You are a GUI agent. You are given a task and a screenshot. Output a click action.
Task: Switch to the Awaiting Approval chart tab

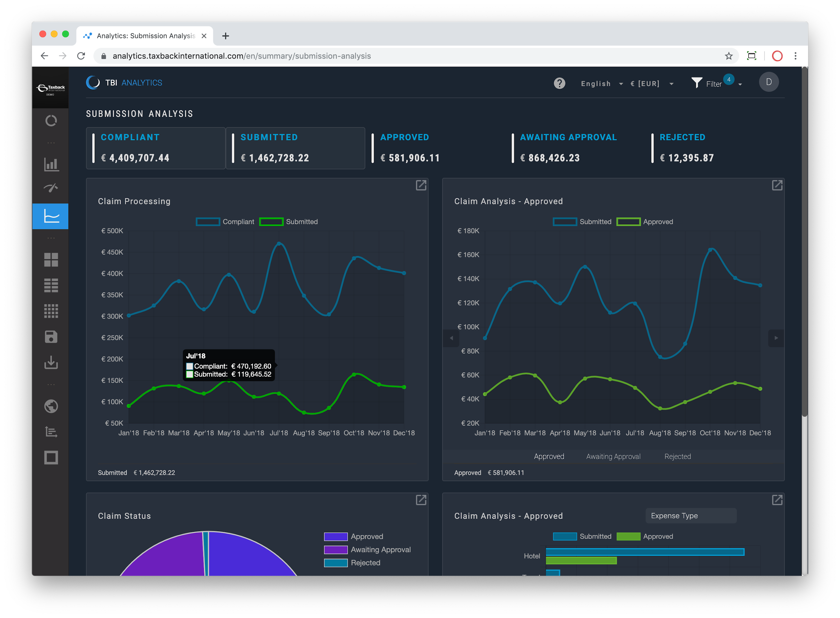(x=613, y=456)
